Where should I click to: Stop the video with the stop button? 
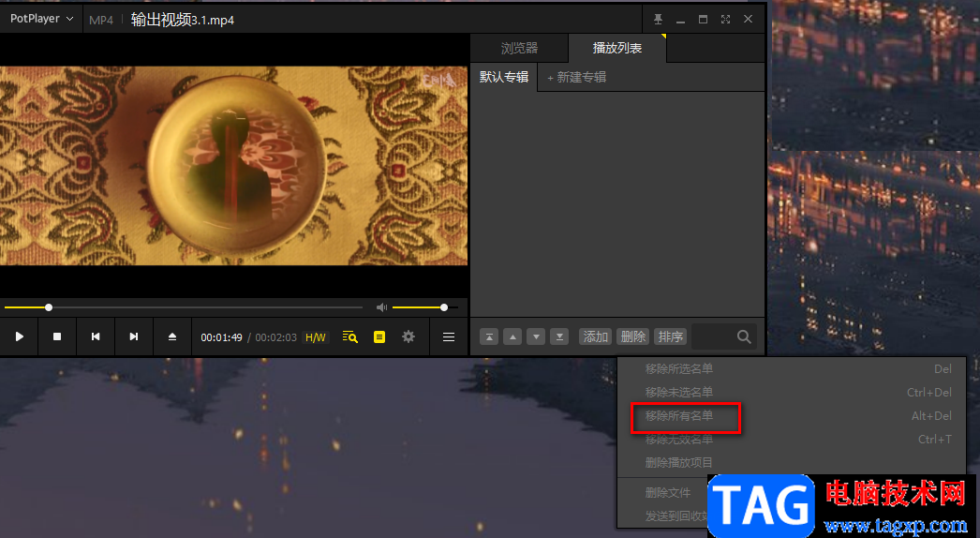(x=57, y=336)
